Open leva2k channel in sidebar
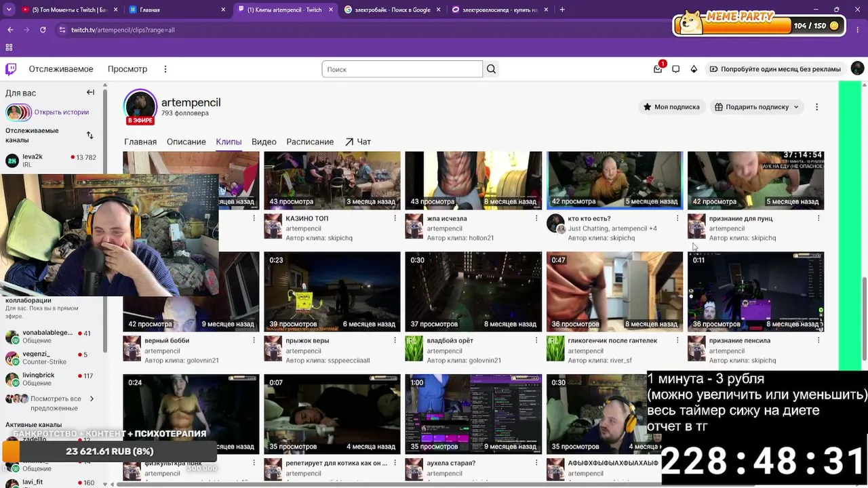The image size is (868, 488). tap(51, 161)
